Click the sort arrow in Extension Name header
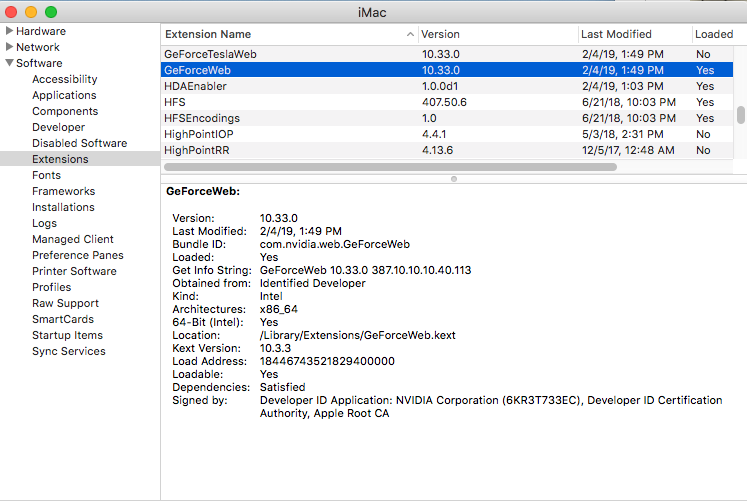 [410, 34]
